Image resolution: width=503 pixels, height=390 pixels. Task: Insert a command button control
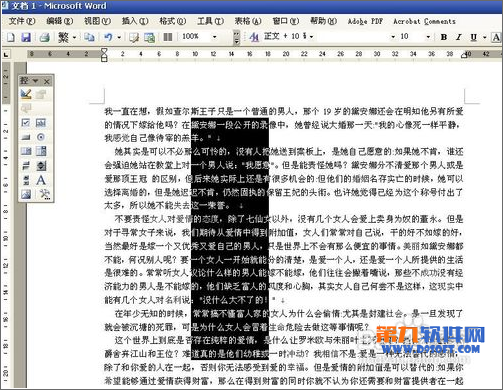click(26, 137)
